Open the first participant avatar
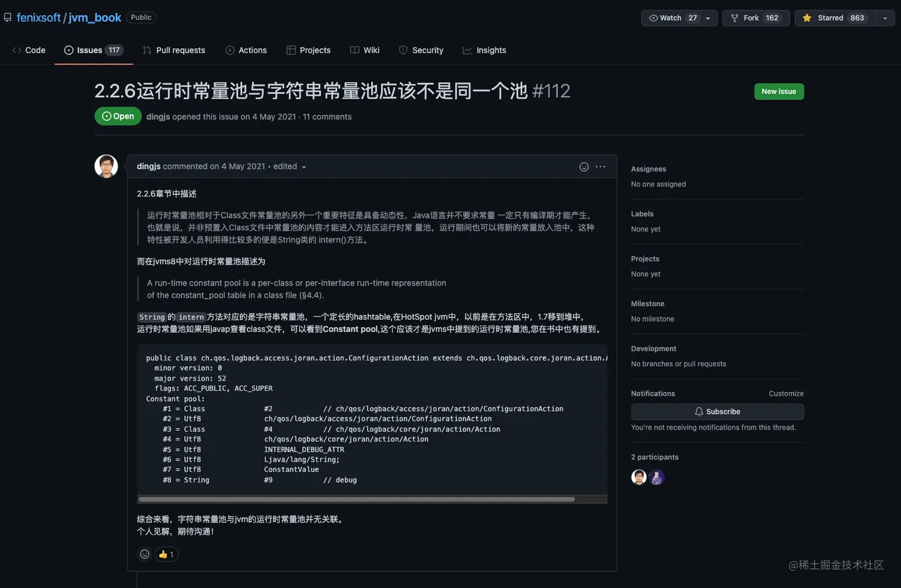The width and height of the screenshot is (901, 588). 639,477
